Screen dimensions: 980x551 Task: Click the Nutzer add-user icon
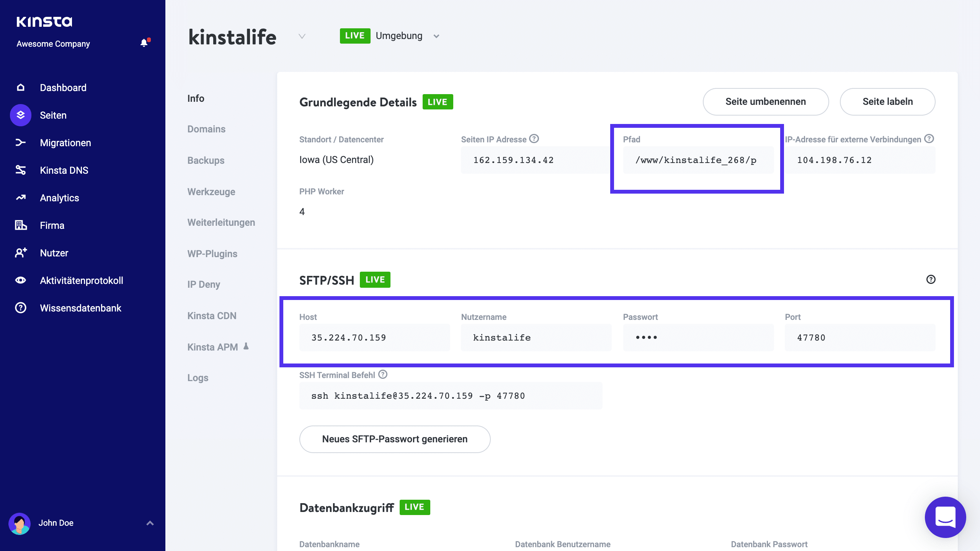[x=20, y=253]
